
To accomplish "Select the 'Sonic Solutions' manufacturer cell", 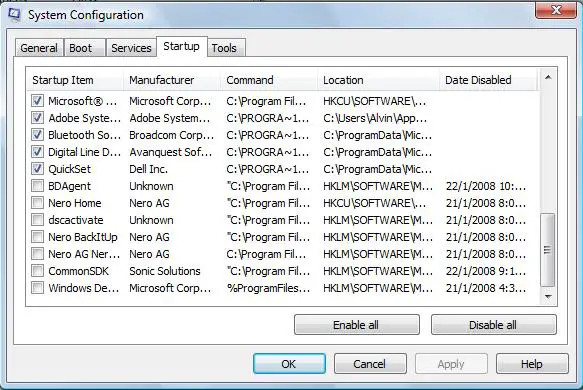I will (165, 271).
